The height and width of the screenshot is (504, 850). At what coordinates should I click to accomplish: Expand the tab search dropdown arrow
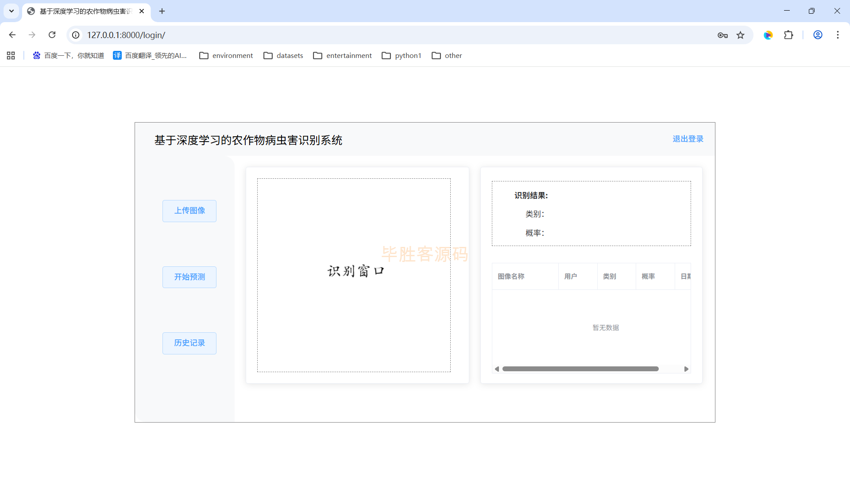(12, 11)
